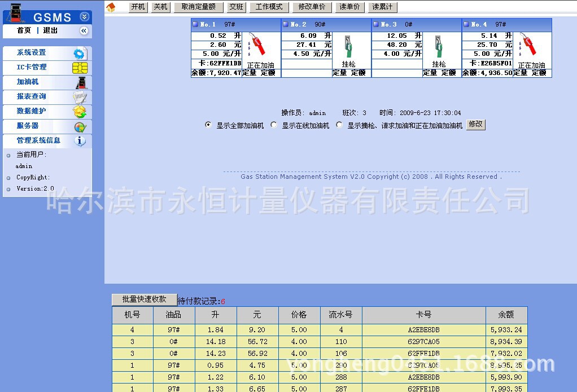Open 报表查询 via the report icon
Image resolution: width=577 pixels, height=392 pixels.
click(x=81, y=97)
